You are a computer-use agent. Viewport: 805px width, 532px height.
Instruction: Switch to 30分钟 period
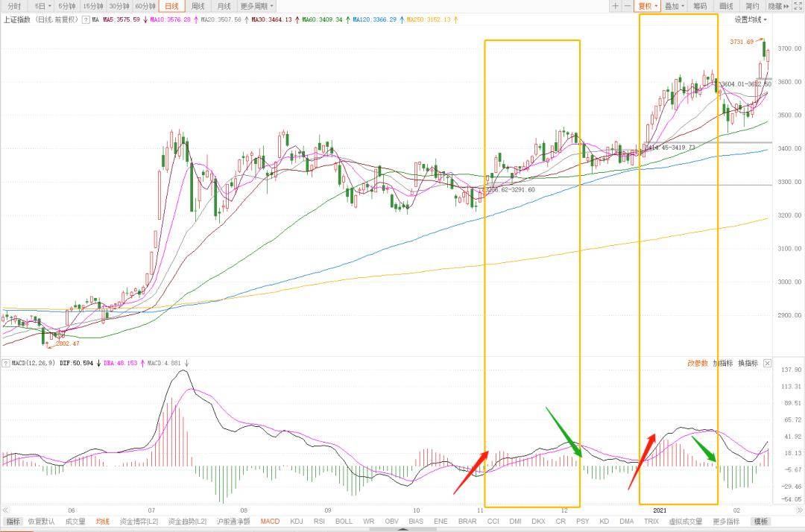(119, 6)
